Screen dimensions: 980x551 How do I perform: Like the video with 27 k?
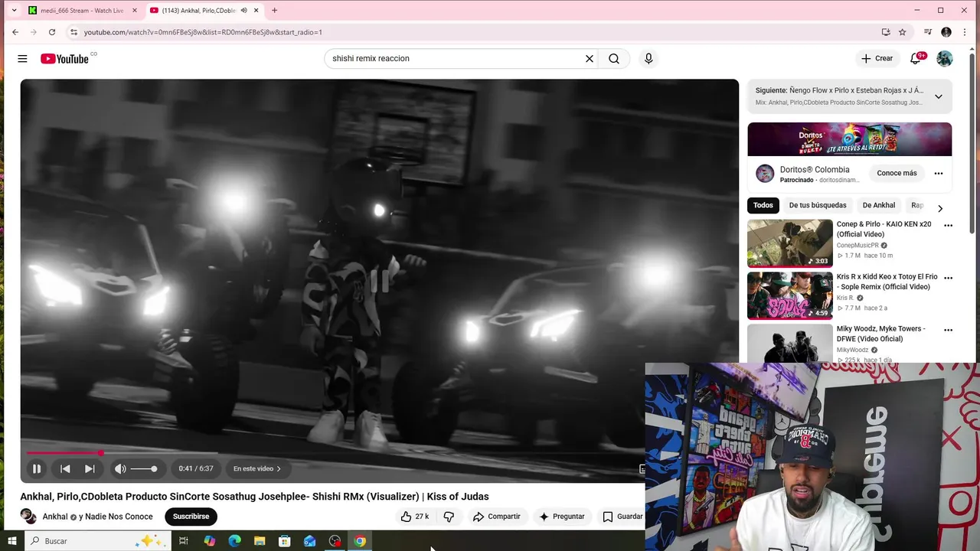tap(414, 517)
